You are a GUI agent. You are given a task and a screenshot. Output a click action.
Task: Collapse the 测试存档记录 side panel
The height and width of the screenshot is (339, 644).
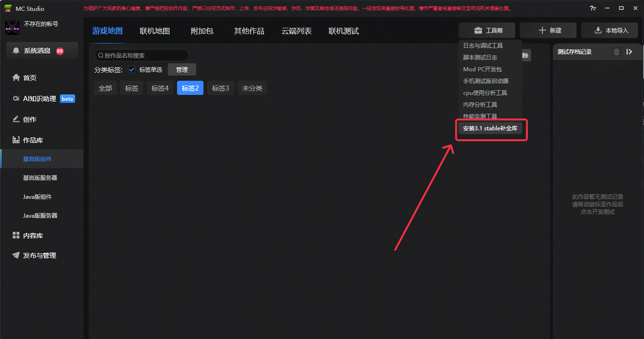629,52
